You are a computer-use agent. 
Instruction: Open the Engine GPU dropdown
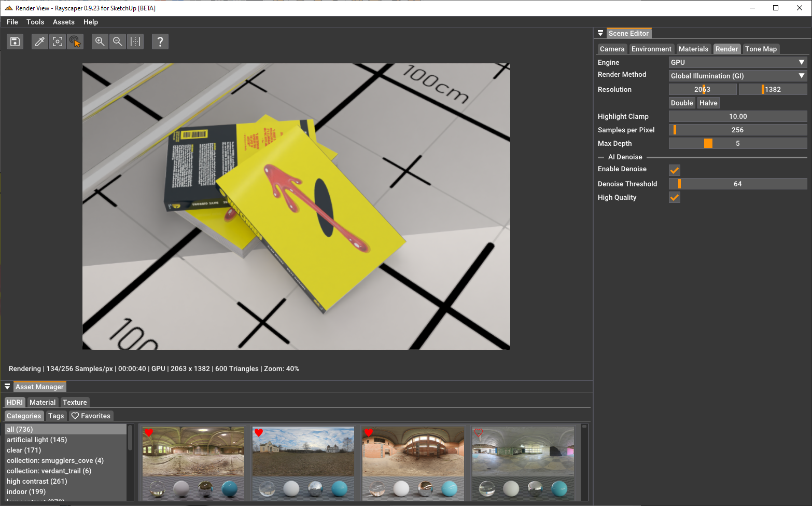coord(738,62)
